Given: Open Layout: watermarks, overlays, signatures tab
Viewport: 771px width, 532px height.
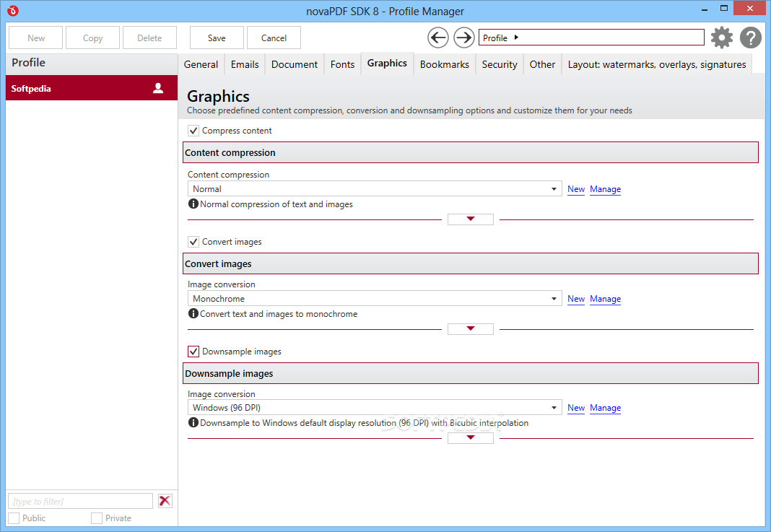Looking at the screenshot, I should coord(657,64).
